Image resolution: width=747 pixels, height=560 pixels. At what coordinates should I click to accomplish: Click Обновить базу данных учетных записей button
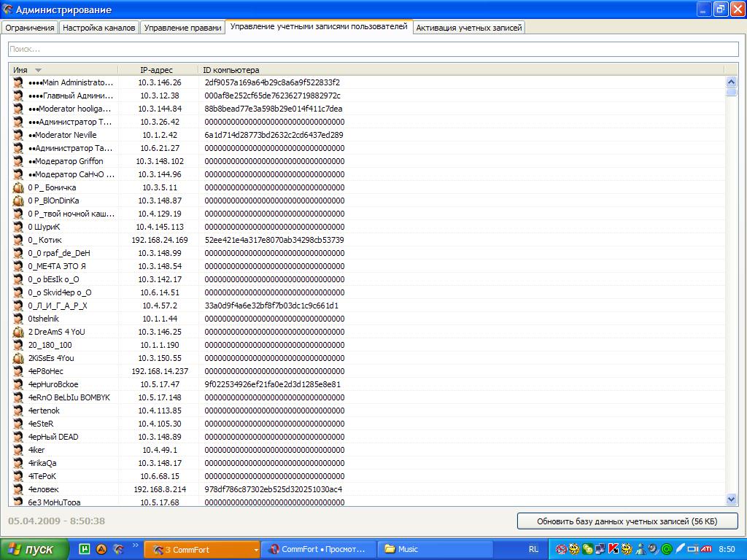[x=627, y=521]
